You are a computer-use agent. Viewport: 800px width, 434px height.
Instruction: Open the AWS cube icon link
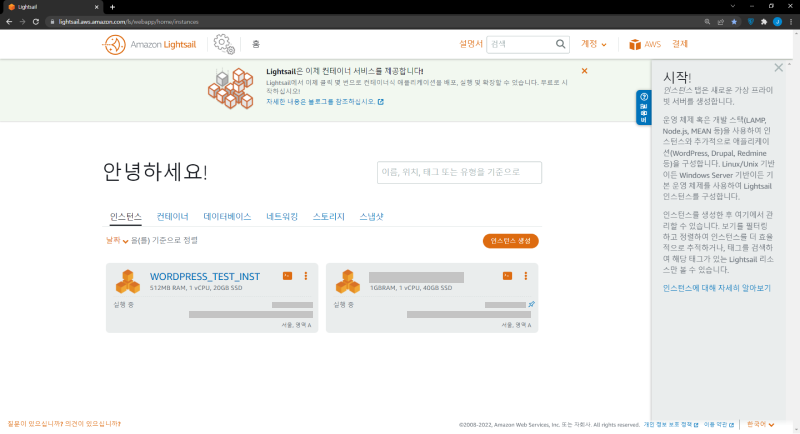(x=634, y=44)
